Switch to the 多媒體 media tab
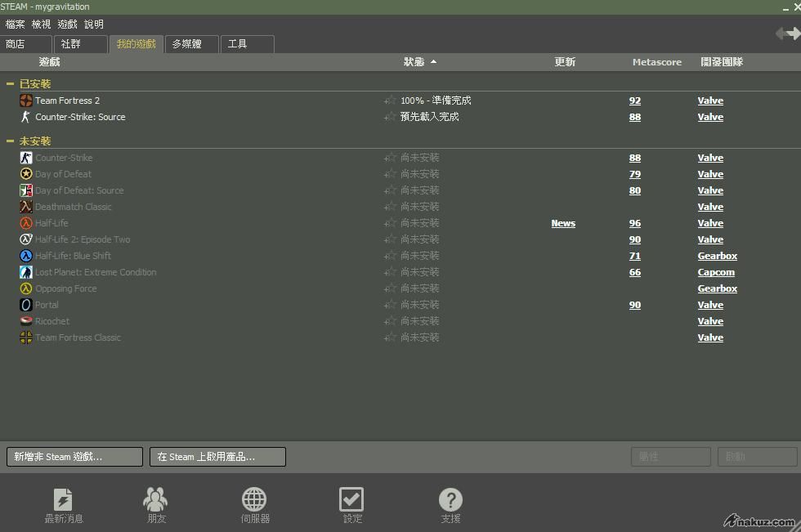This screenshot has width=801, height=532. click(192, 44)
